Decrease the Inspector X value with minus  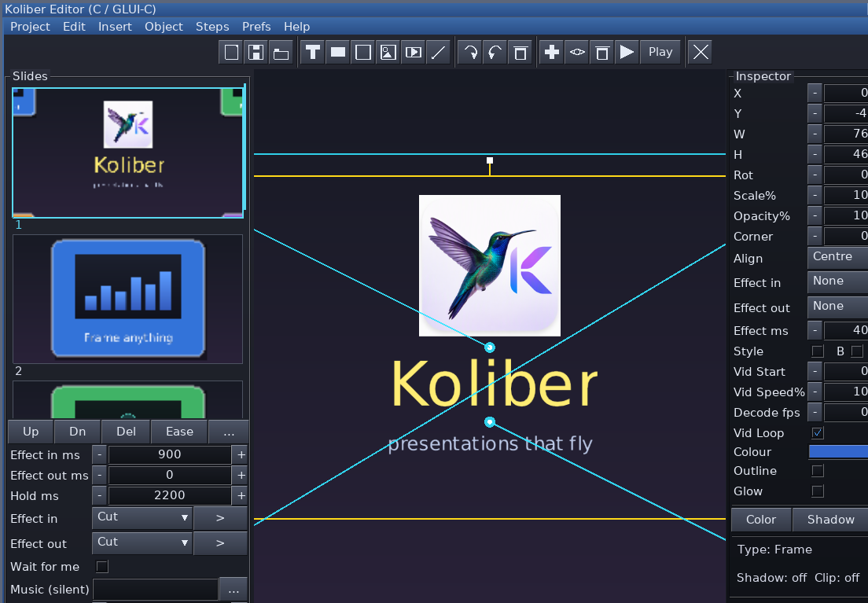click(x=815, y=93)
